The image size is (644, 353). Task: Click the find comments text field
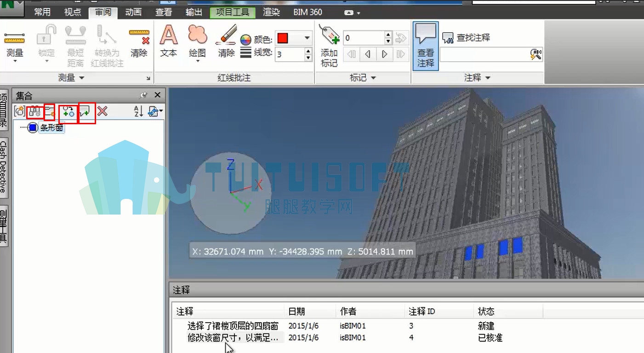pos(485,54)
